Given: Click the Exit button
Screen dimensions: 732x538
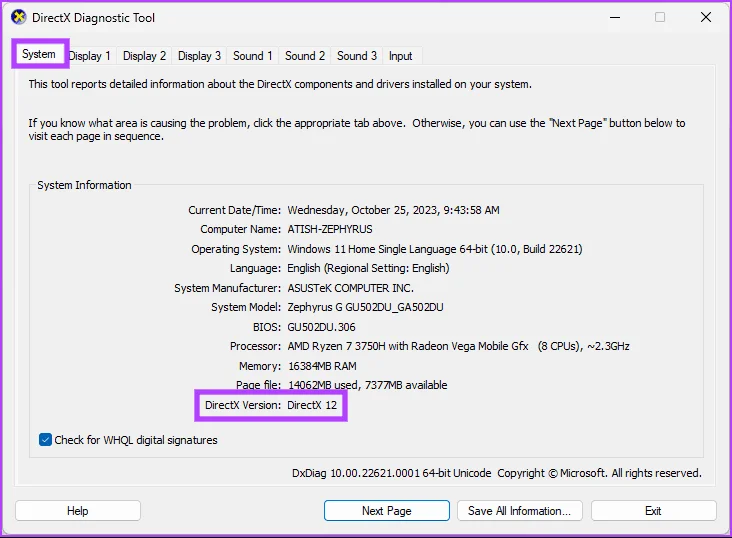Looking at the screenshot, I should (653, 511).
